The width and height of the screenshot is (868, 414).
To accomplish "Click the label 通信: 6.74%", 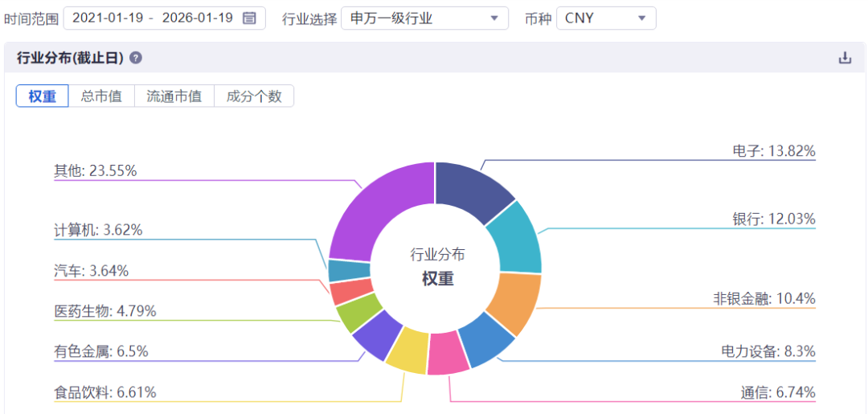I will point(778,392).
